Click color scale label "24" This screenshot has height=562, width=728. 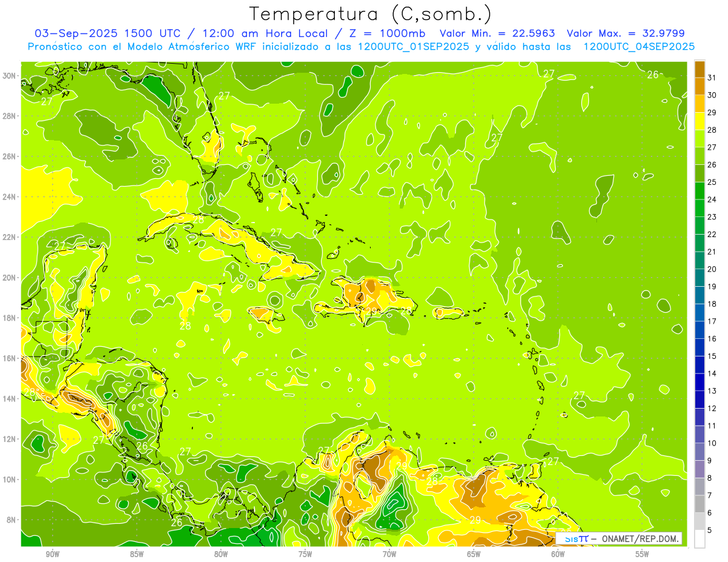pos(712,199)
